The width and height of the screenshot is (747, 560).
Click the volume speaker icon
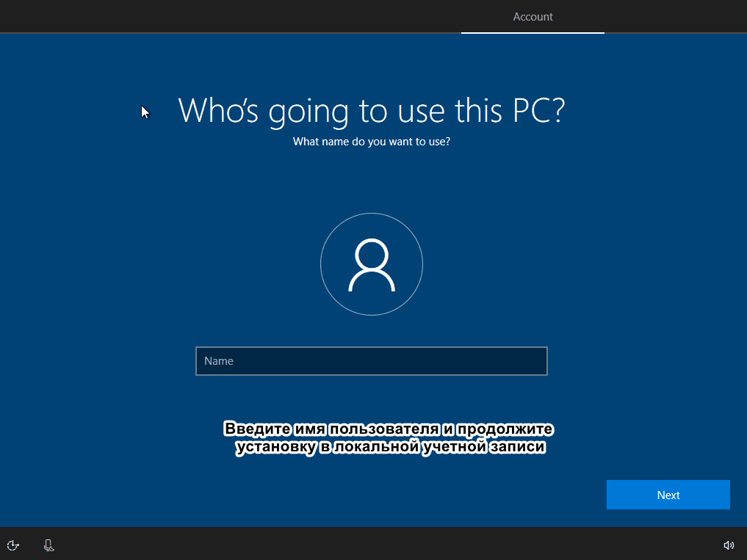click(x=729, y=545)
